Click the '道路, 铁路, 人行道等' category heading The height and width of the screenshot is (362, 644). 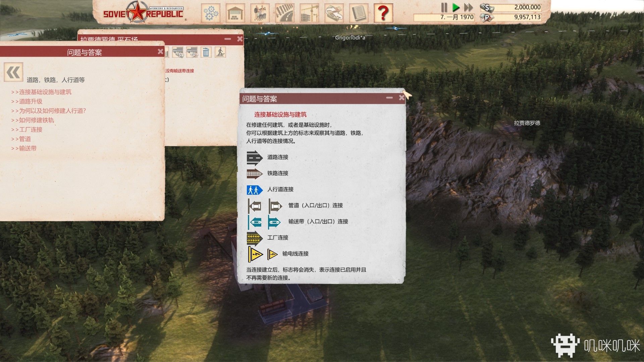[x=56, y=80]
